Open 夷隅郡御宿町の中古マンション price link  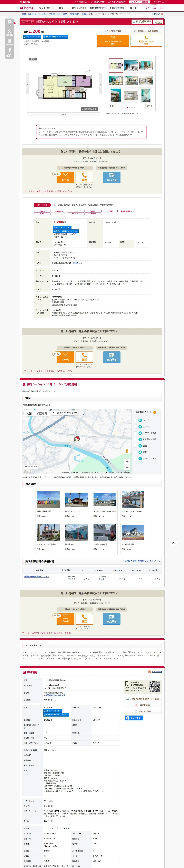pos(36,576)
